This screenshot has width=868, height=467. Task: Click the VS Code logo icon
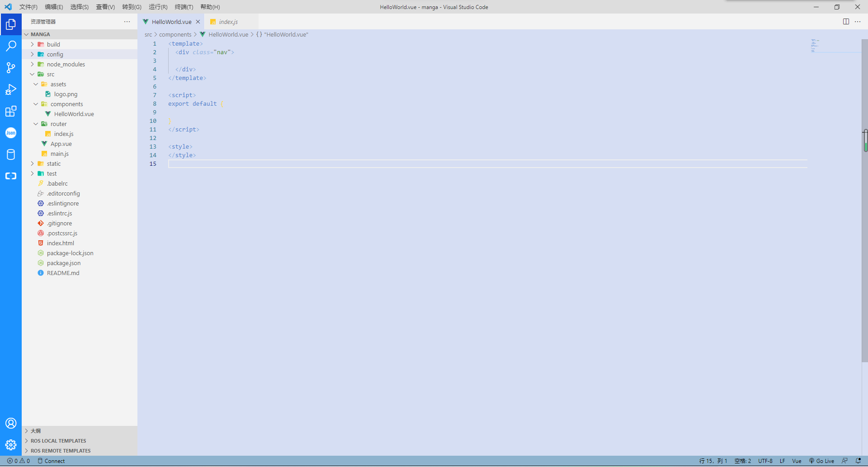click(x=8, y=7)
